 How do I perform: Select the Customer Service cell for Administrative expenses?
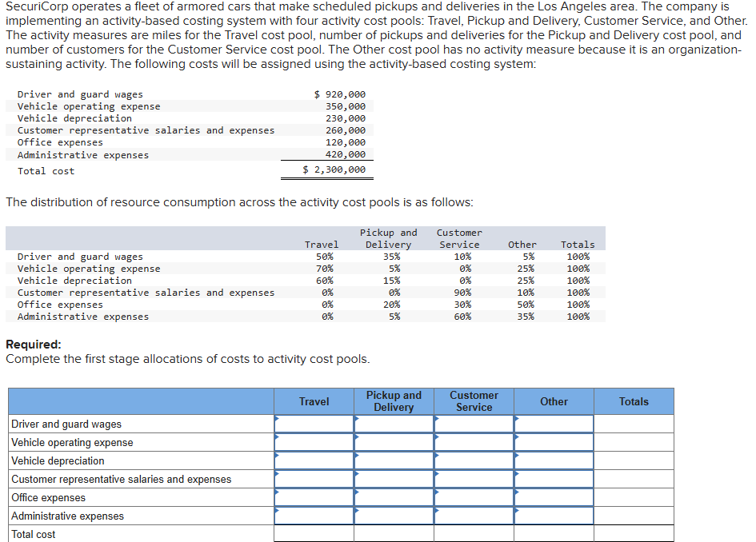pos(474,516)
